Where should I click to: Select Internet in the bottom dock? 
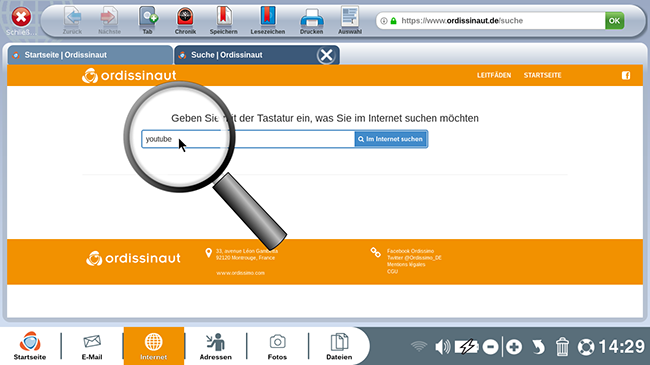point(153,346)
